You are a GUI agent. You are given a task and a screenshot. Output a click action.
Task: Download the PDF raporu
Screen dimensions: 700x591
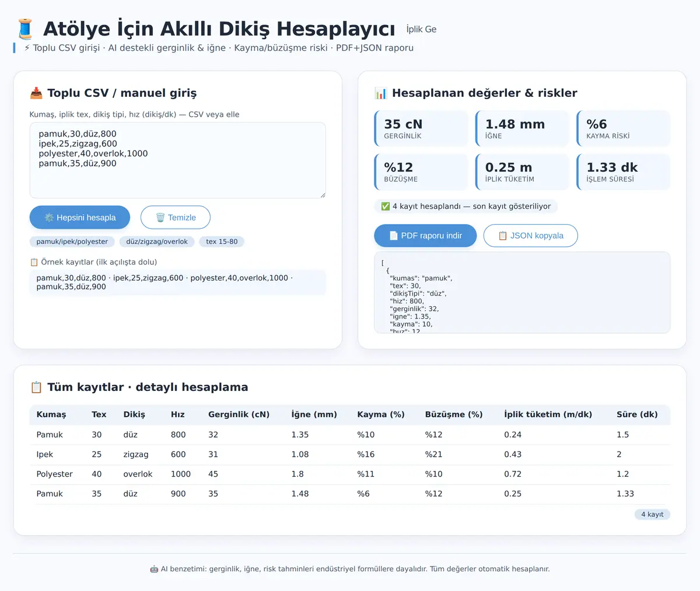[425, 236]
